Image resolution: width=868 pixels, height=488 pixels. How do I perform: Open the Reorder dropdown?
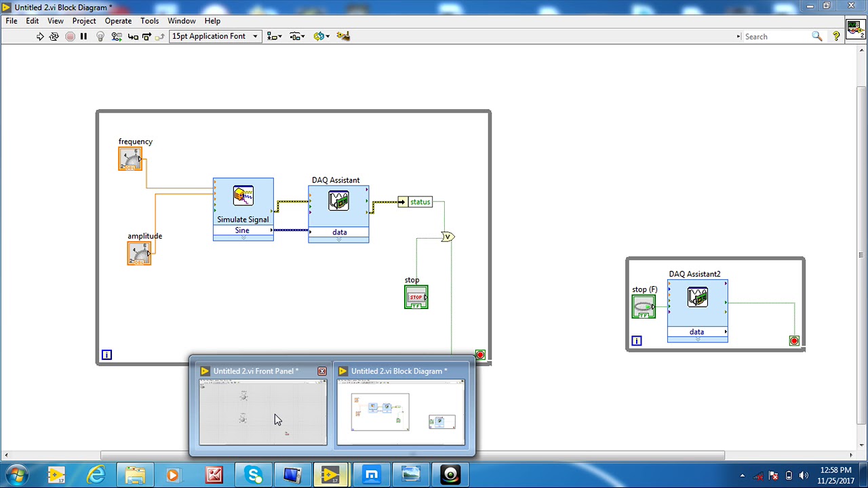coord(320,37)
